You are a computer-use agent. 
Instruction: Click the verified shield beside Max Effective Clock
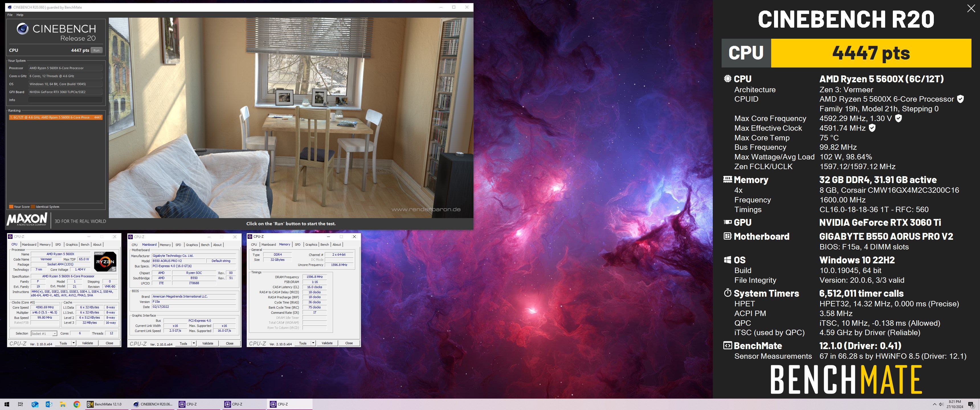[872, 128]
